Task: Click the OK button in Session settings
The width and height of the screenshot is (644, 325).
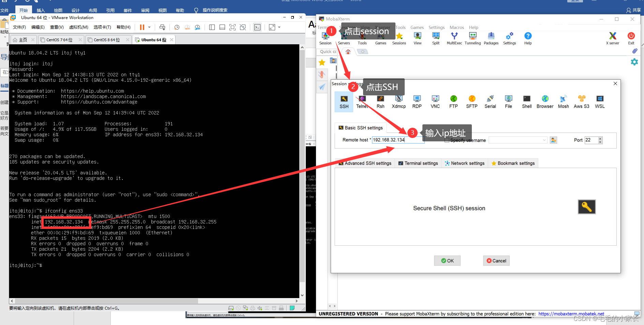Action: click(x=447, y=261)
